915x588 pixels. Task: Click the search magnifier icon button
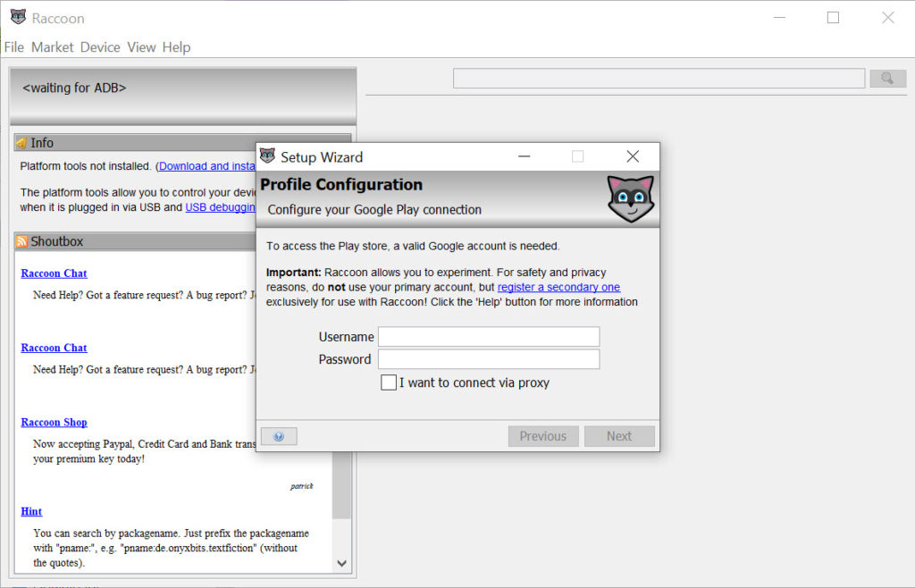click(887, 79)
